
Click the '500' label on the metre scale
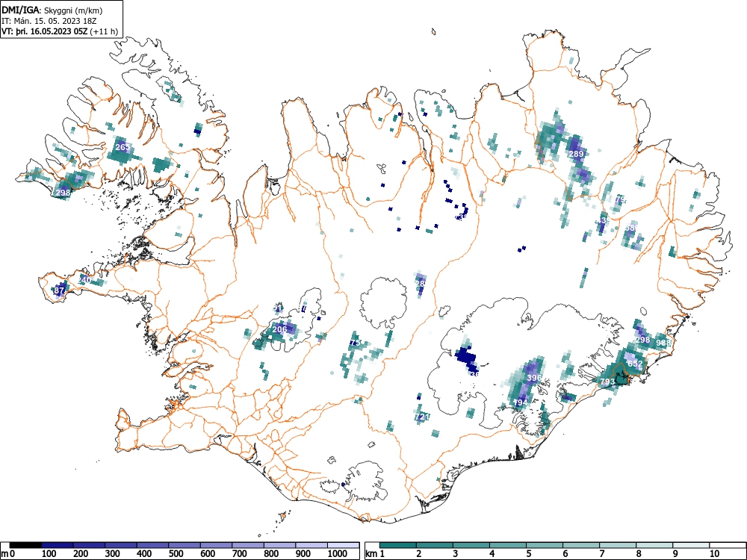[176, 554]
